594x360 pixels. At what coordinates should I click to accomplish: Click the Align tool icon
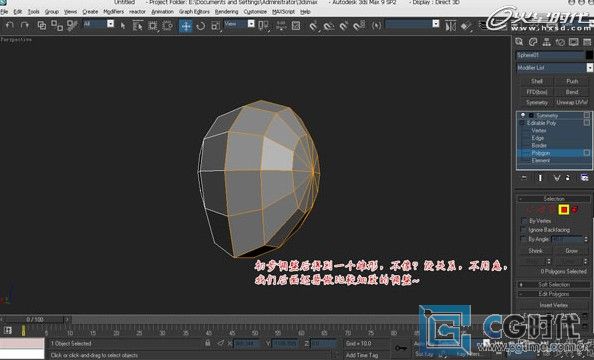coord(466,25)
